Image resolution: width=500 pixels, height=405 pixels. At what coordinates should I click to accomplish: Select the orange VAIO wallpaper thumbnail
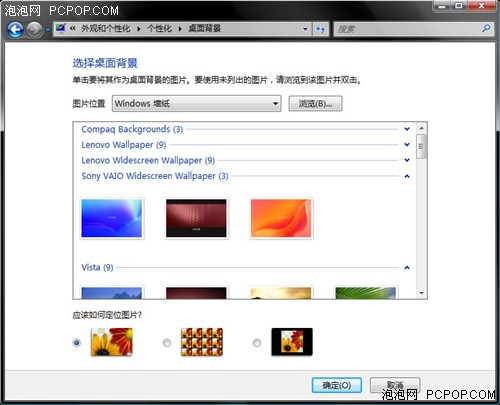click(x=281, y=218)
